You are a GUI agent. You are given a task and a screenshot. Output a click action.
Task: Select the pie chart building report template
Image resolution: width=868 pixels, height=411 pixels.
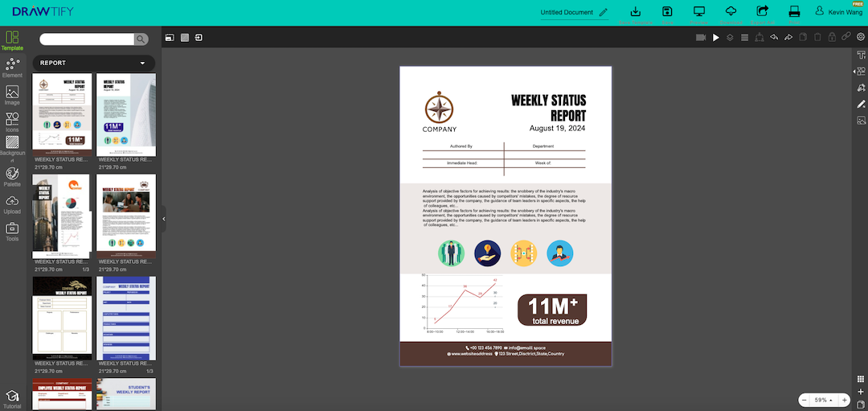coord(62,217)
